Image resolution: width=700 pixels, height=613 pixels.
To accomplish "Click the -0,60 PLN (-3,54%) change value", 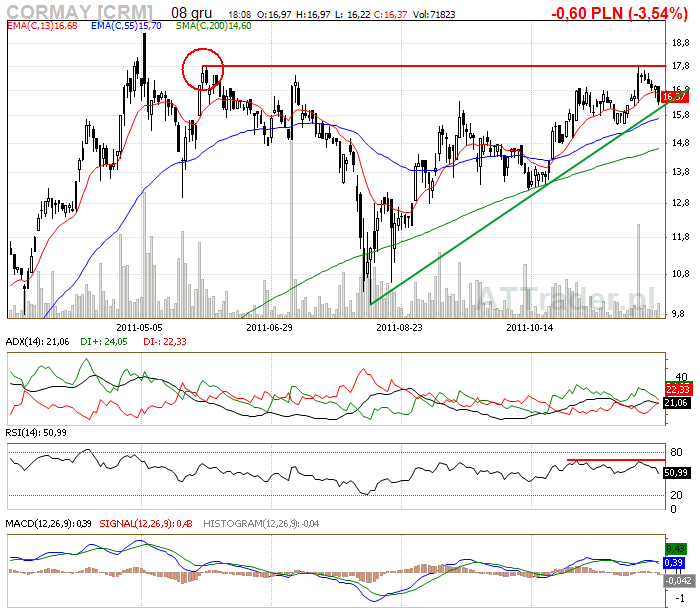I will [619, 13].
